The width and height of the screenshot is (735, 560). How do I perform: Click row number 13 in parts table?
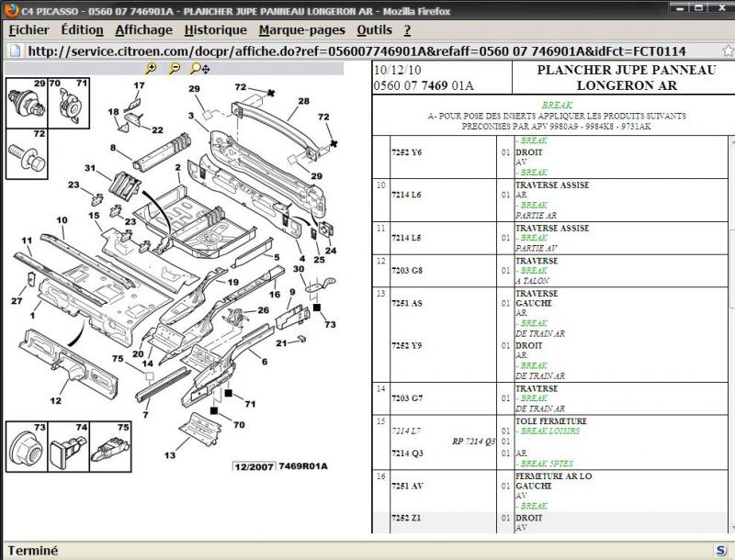click(x=380, y=294)
